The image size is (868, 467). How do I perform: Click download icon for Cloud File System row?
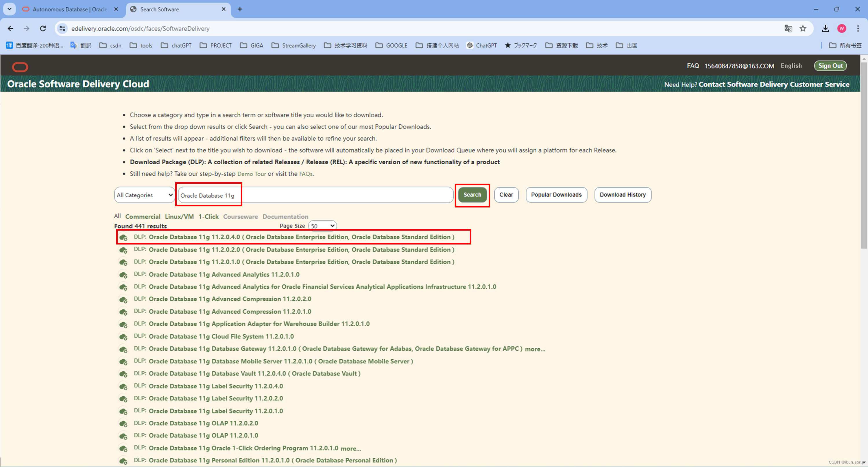tap(123, 337)
